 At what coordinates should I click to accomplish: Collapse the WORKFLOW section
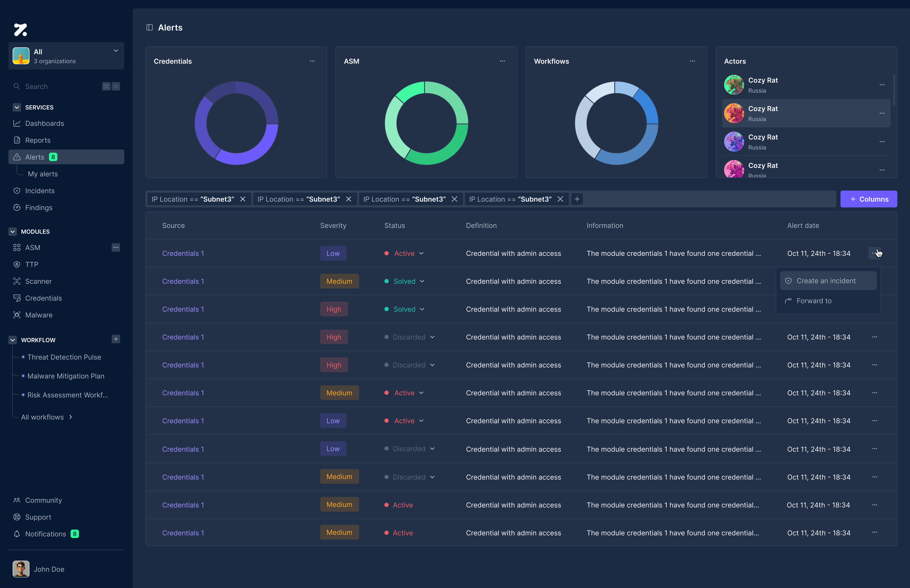(x=13, y=340)
